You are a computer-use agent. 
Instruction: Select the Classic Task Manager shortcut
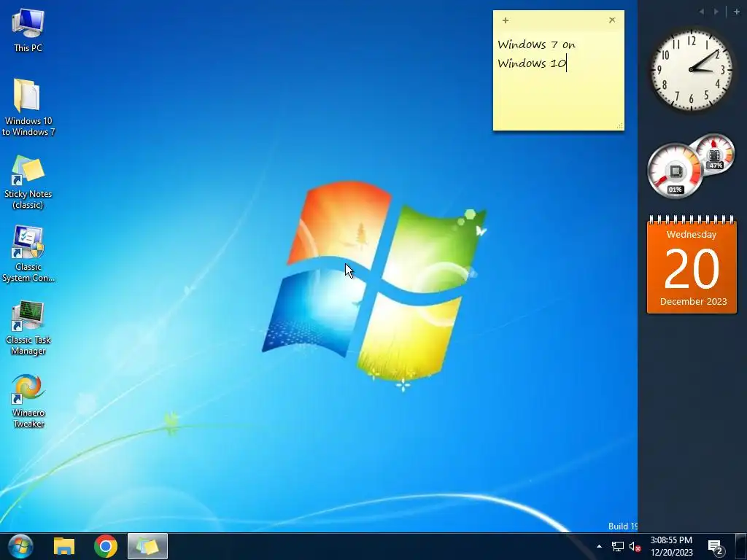(28, 328)
